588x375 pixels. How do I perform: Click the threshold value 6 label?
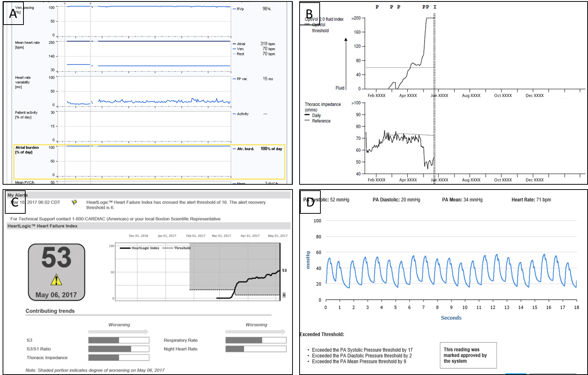coord(284,295)
